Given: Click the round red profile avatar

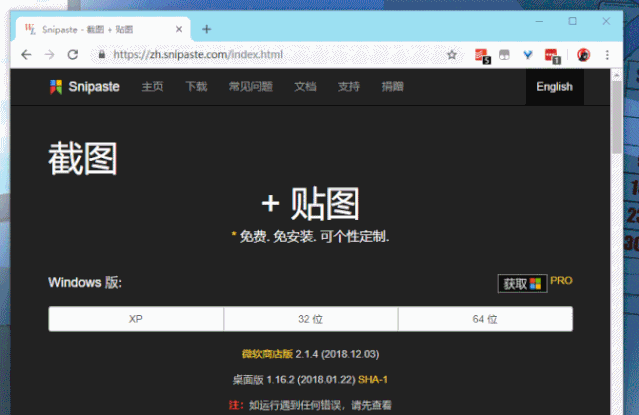Looking at the screenshot, I should click(x=584, y=55).
